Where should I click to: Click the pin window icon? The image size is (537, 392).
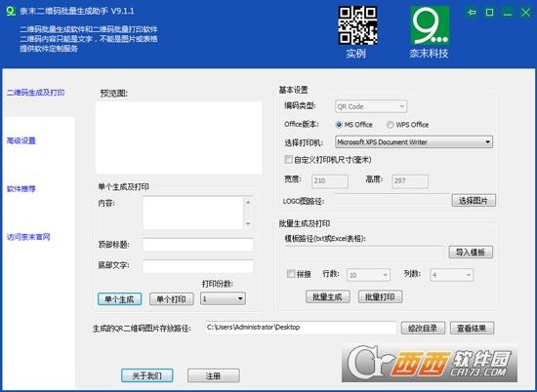pos(472,13)
